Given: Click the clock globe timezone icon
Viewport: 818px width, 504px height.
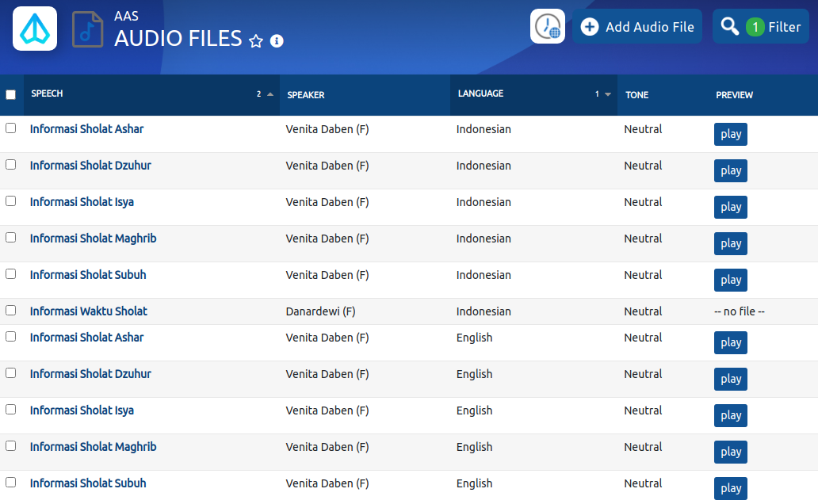Looking at the screenshot, I should click(x=548, y=27).
